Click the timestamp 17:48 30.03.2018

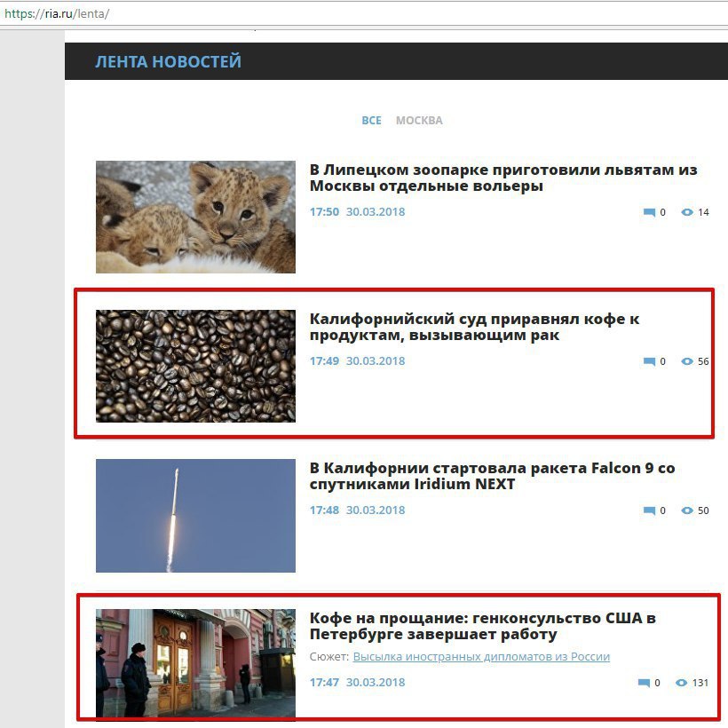[x=358, y=510]
